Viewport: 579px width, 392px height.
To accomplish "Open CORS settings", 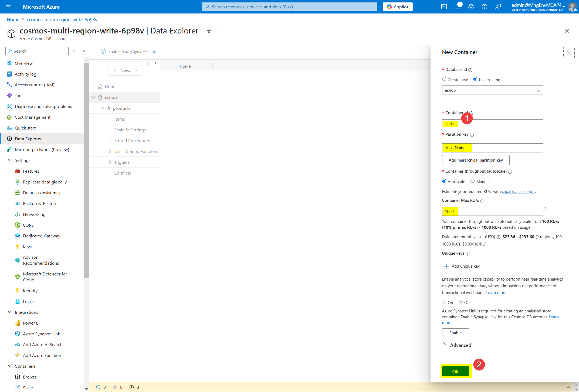I will (28, 225).
